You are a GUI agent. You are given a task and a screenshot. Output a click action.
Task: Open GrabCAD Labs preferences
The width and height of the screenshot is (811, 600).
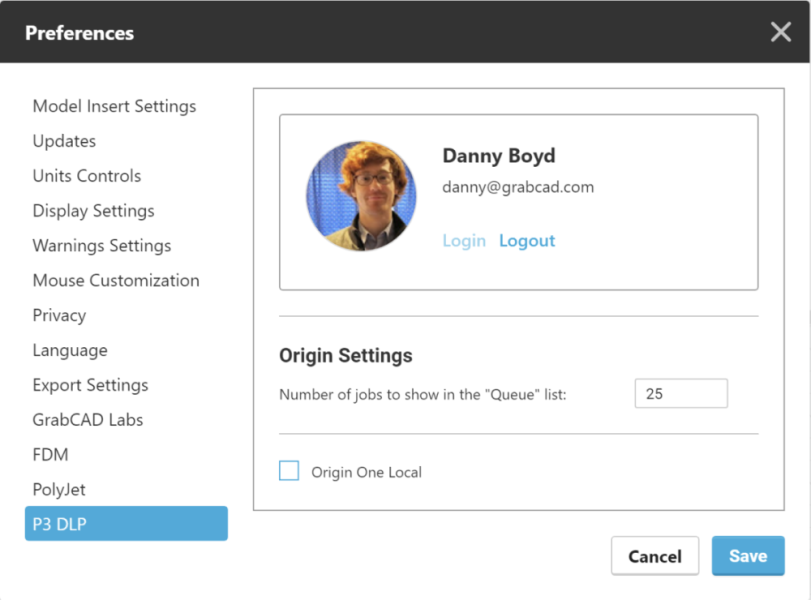coord(88,419)
